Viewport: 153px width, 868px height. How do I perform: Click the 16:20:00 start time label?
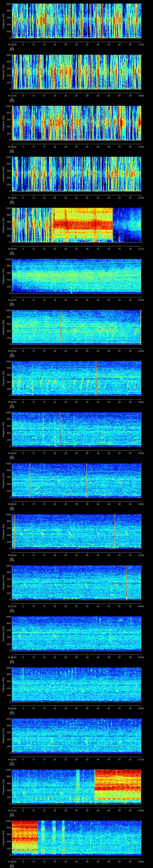[x=12, y=249]
